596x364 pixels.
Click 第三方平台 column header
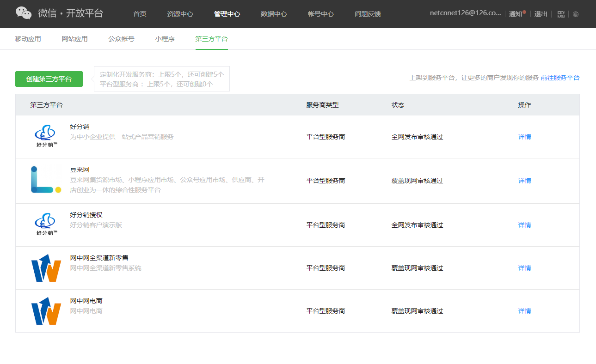tap(46, 105)
